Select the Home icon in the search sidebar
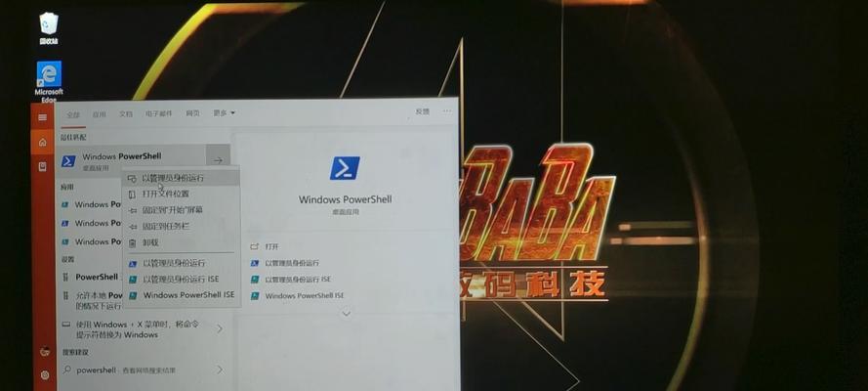868x391 pixels. pyautogui.click(x=43, y=143)
